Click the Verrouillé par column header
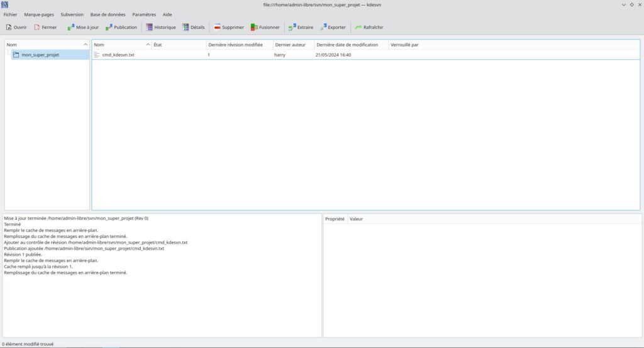The image size is (644, 348). click(404, 45)
